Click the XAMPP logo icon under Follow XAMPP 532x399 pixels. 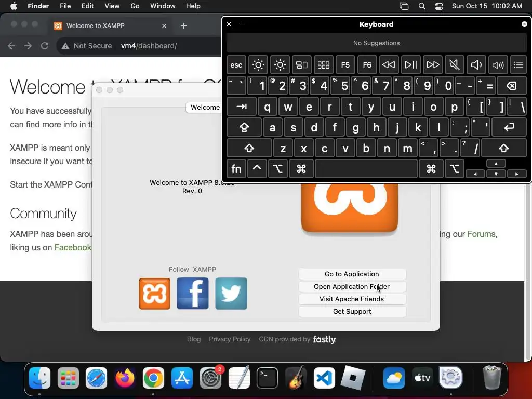pos(154,294)
